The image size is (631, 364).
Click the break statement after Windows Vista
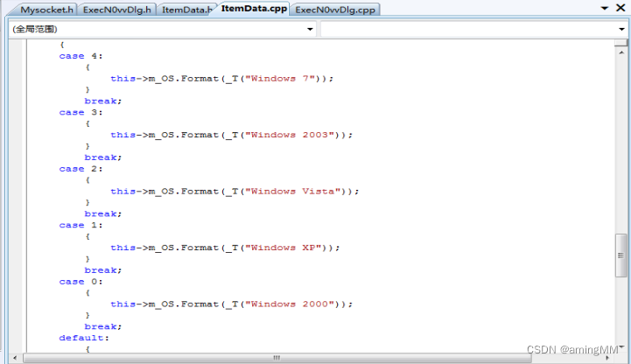[103, 214]
